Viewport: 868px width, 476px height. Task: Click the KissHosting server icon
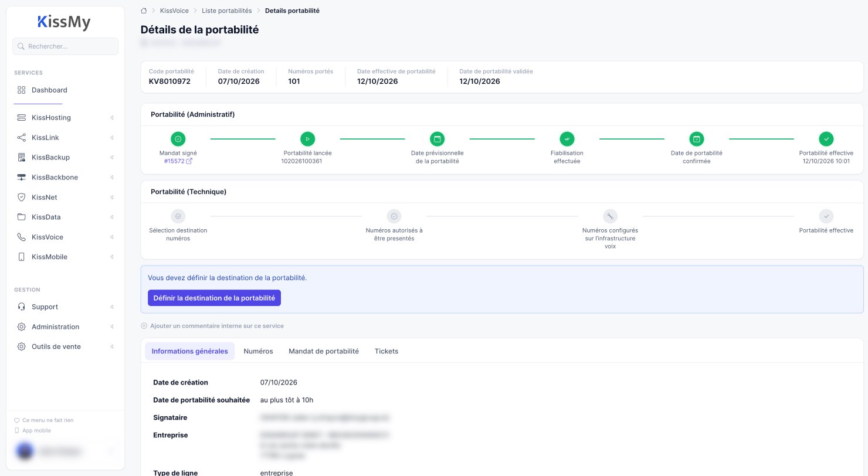[x=21, y=118]
